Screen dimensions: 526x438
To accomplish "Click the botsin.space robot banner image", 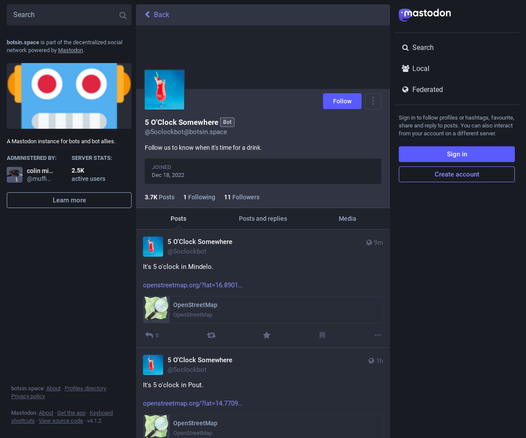I will coord(69,96).
